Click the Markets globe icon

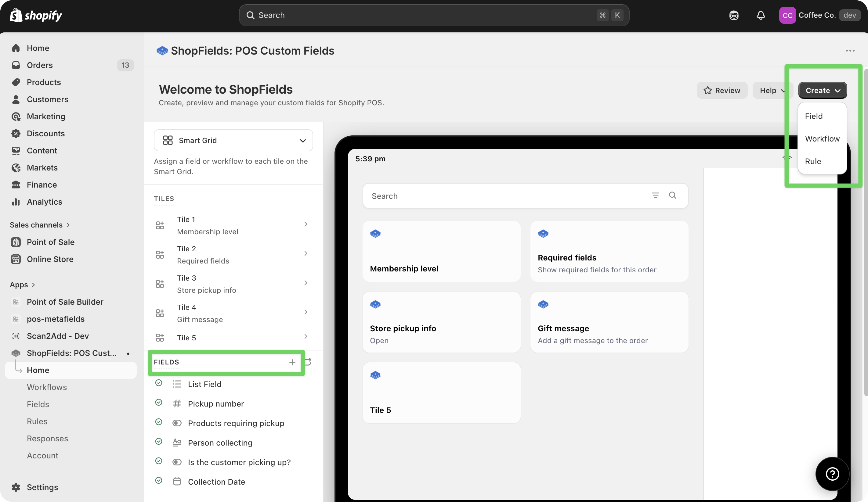click(x=16, y=168)
